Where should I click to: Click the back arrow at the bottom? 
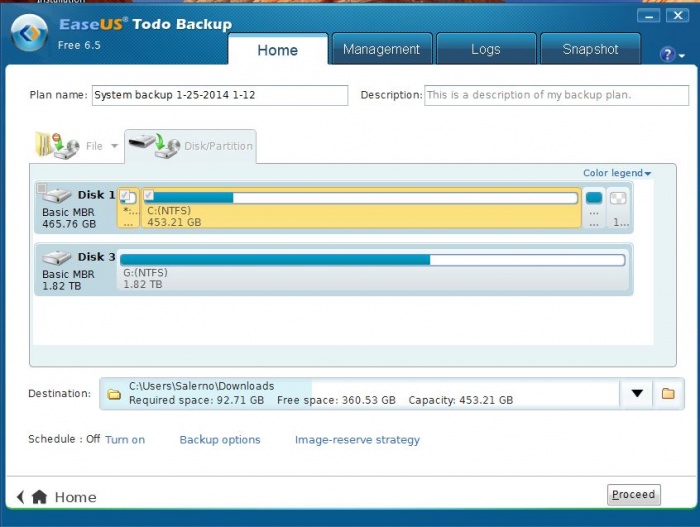(21, 497)
